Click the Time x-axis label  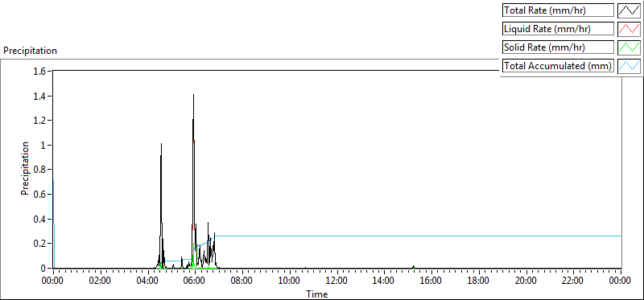coord(316,294)
